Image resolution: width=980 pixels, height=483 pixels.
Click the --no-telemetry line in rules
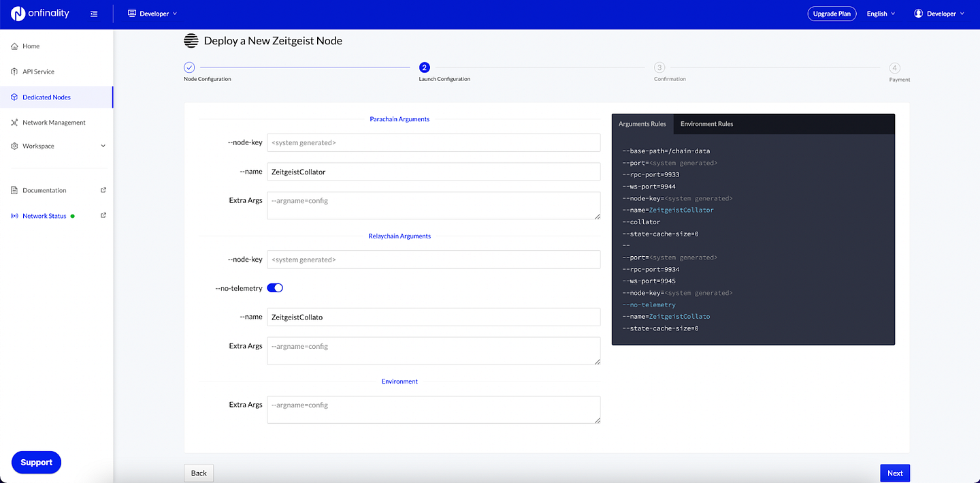pyautogui.click(x=649, y=305)
